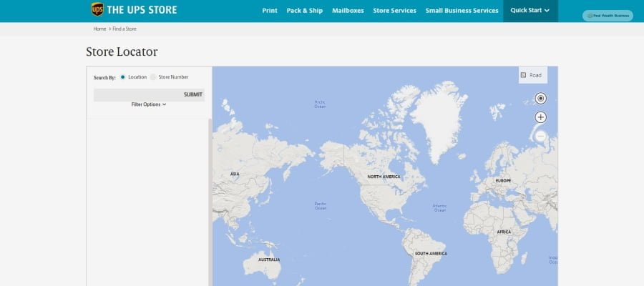Click the Find a Store breadcrumb
Viewport: 644px width, 286px height.
tap(125, 29)
